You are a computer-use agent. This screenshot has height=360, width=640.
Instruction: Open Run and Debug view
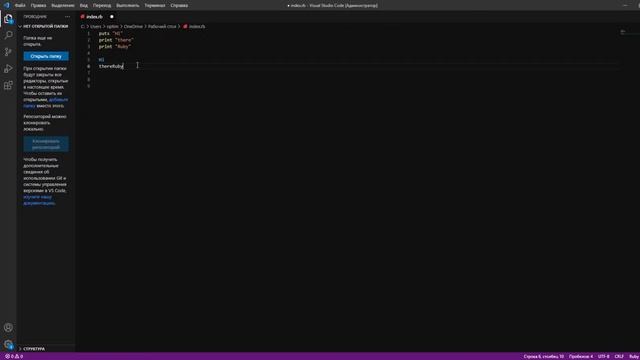8,69
